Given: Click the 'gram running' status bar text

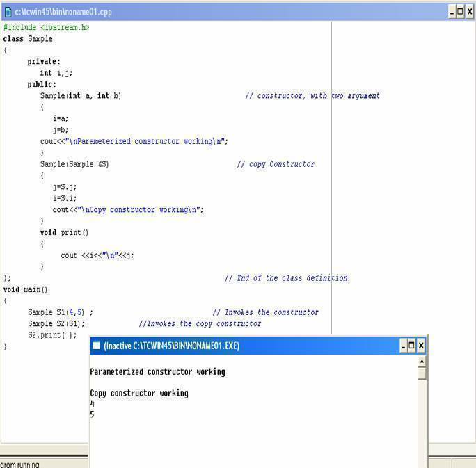Looking at the screenshot, I should (19, 465).
